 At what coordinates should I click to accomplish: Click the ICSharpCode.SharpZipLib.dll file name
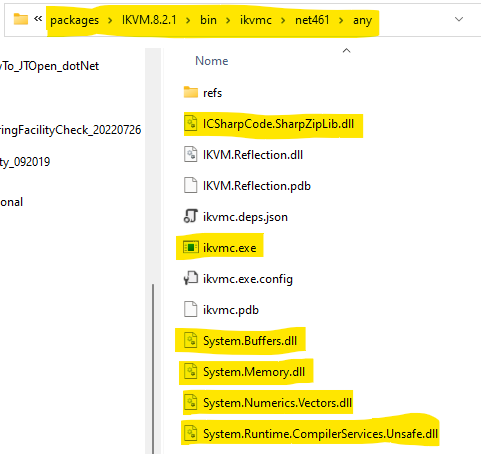(x=278, y=124)
